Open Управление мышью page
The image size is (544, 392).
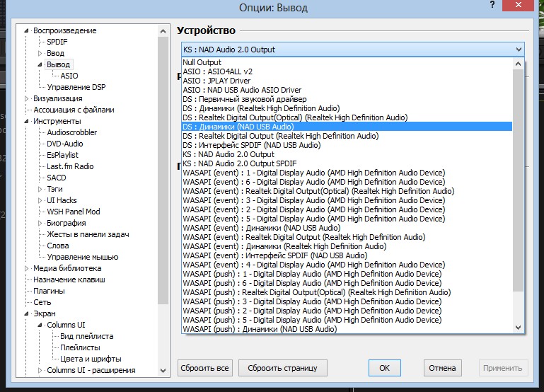pyautogui.click(x=83, y=257)
